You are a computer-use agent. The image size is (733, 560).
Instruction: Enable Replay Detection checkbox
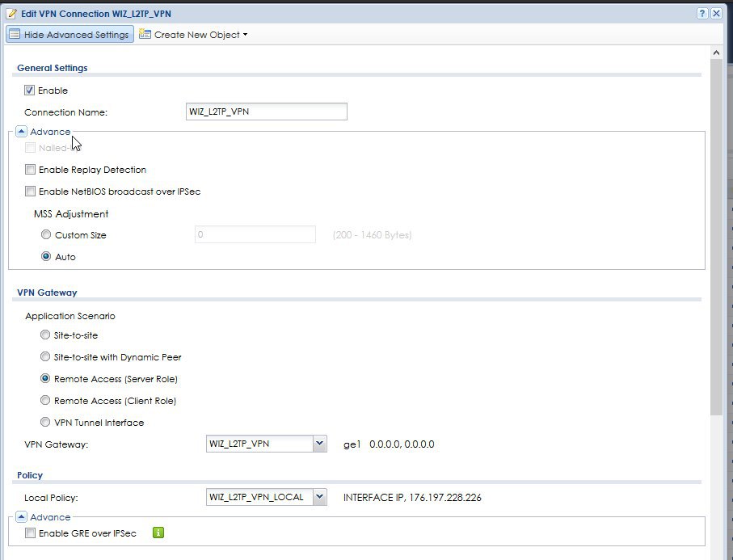point(30,169)
